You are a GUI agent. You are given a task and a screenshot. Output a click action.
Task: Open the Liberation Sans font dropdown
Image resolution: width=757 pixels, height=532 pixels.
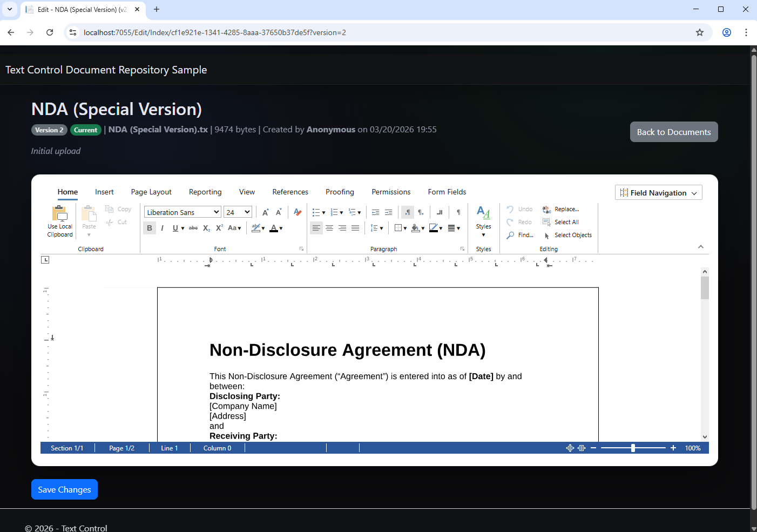coord(183,212)
